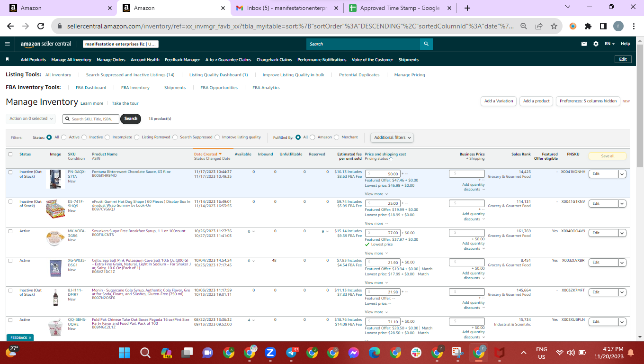Image resolution: width=644 pixels, height=364 pixels.
Task: Tick the checkbox for Fontana Chocolate Sauce row
Action: point(10,172)
